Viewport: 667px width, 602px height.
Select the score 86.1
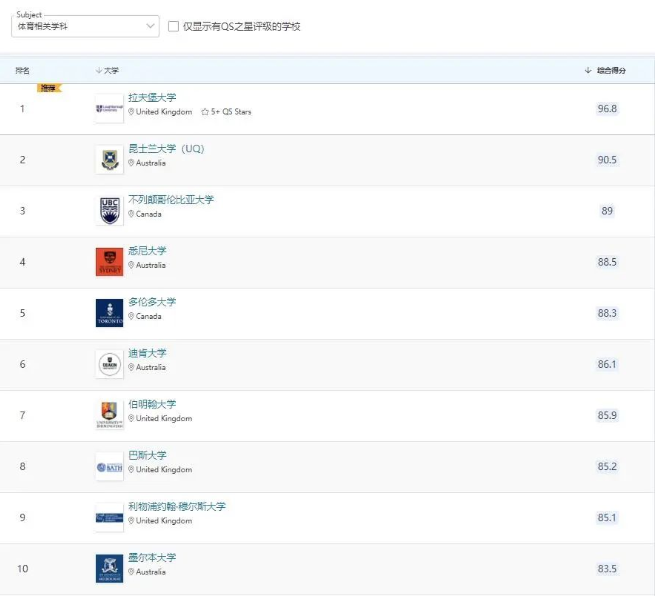pyautogui.click(x=607, y=364)
